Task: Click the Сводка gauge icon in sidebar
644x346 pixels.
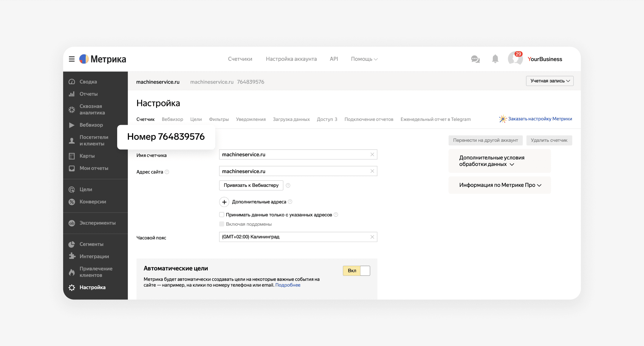Action: click(72, 81)
